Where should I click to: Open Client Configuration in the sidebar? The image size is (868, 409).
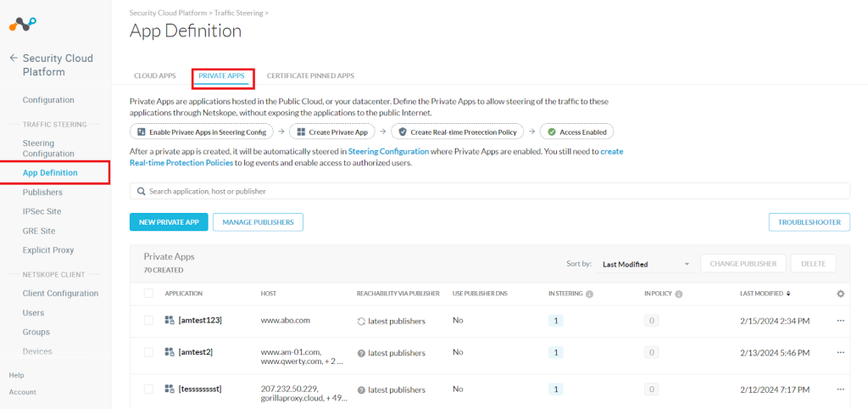tap(60, 293)
